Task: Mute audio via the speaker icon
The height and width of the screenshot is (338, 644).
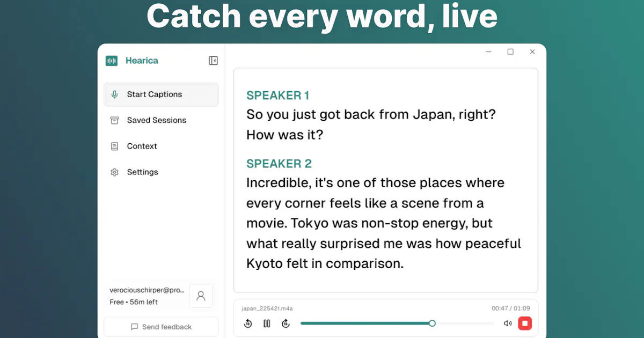Action: 508,324
